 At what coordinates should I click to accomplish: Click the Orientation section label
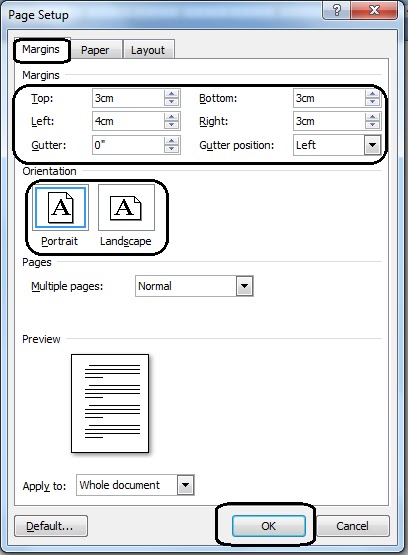(49, 171)
